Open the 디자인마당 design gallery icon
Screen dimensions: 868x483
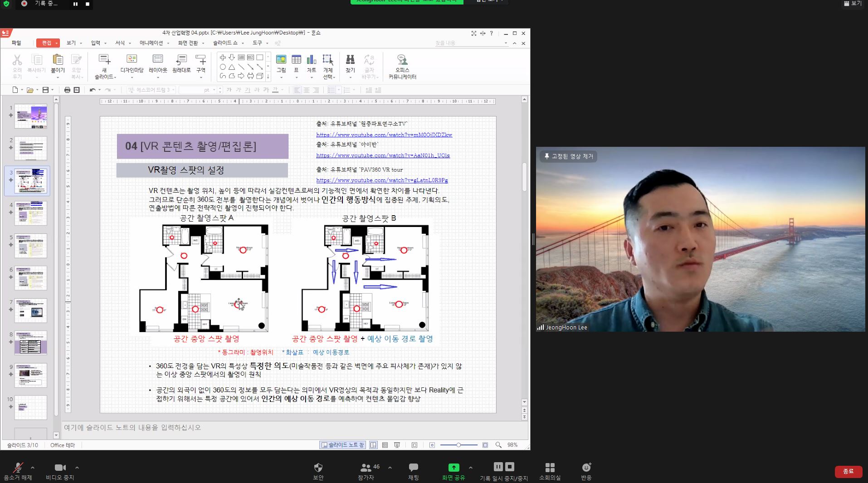132,60
